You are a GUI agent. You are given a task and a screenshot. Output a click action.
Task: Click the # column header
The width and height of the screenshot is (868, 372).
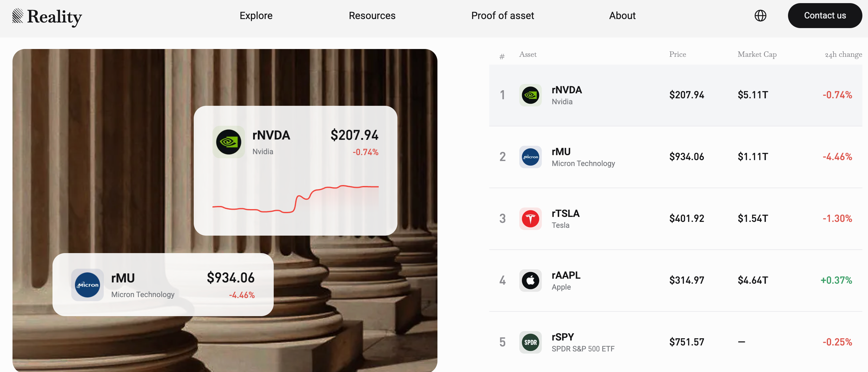[x=502, y=56]
